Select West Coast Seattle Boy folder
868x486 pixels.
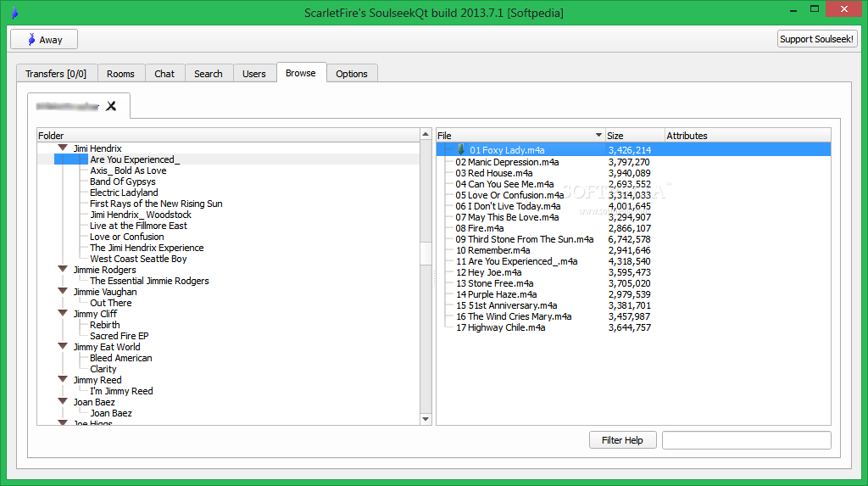(138, 259)
